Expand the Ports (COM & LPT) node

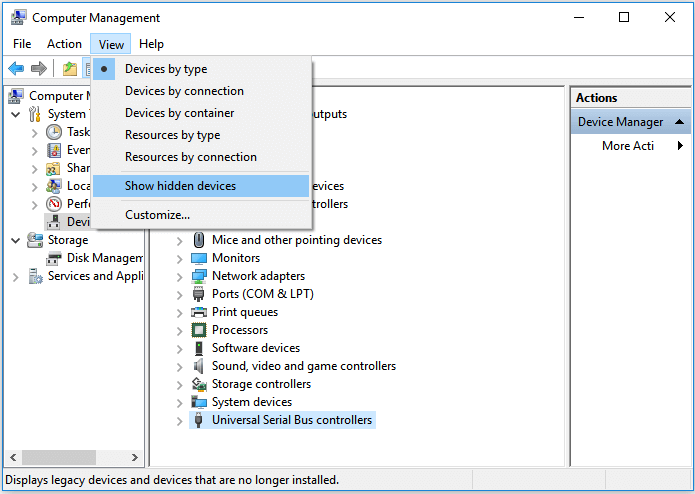(x=180, y=295)
